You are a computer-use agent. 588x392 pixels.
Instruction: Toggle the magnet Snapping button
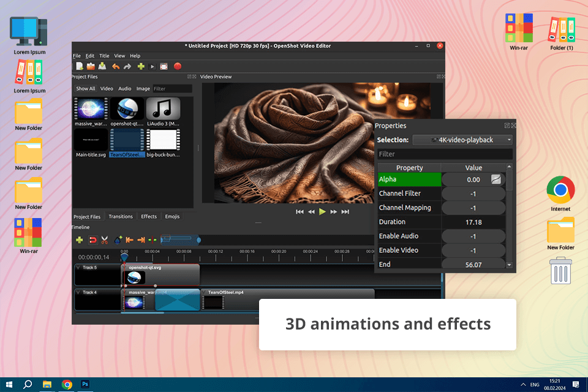93,239
